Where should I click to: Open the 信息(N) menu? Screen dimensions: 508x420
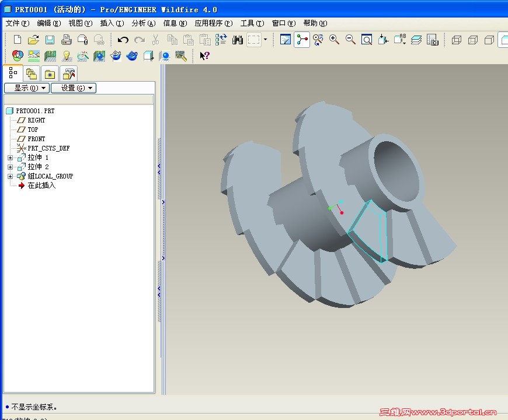click(x=175, y=23)
